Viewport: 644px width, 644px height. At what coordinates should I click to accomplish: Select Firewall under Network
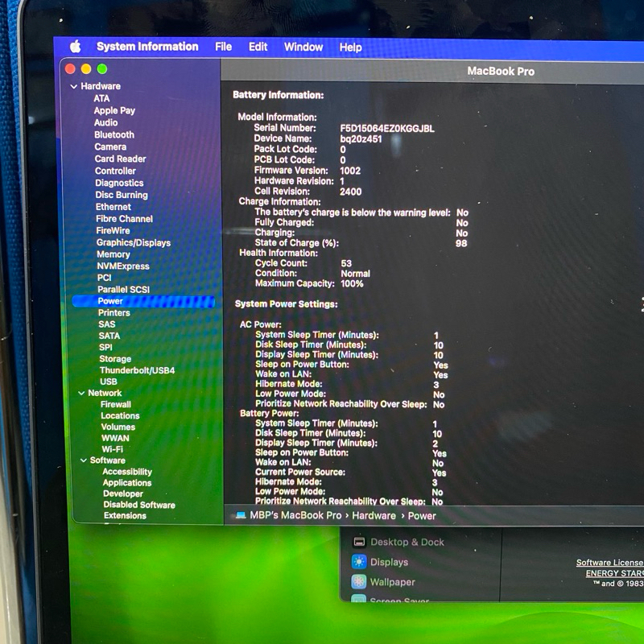coord(115,404)
